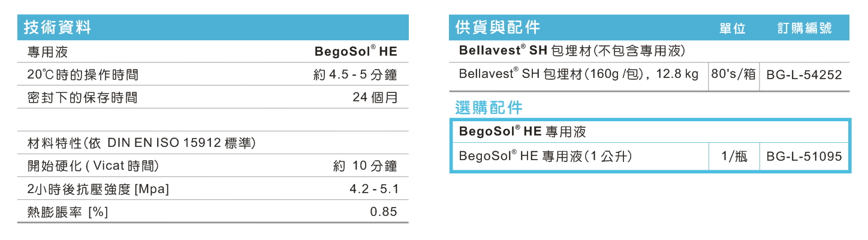The width and height of the screenshot is (868, 240).
Task: Select the Bellavest SH 包埋材 (160g/包) row
Action: coord(650,75)
